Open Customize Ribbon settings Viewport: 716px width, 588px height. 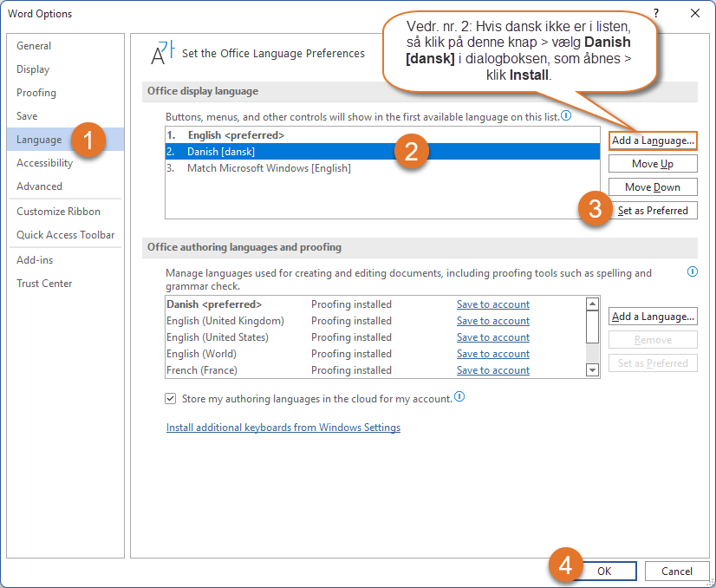[65, 212]
